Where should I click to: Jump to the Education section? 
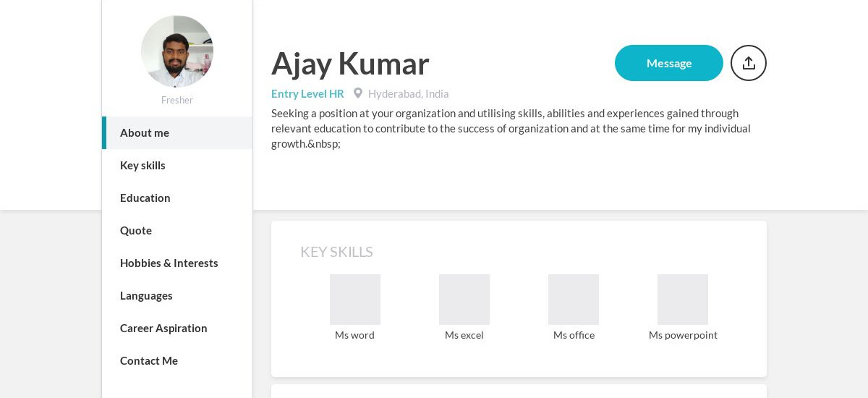coord(177,198)
